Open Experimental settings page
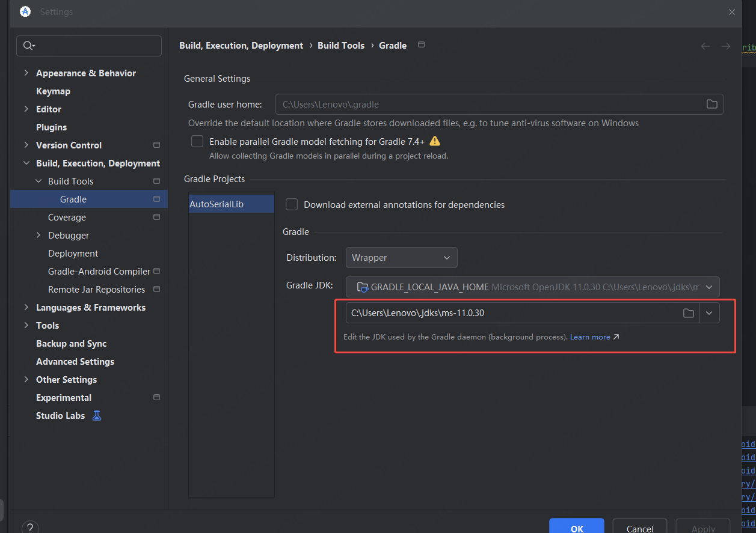The image size is (756, 533). click(x=64, y=397)
